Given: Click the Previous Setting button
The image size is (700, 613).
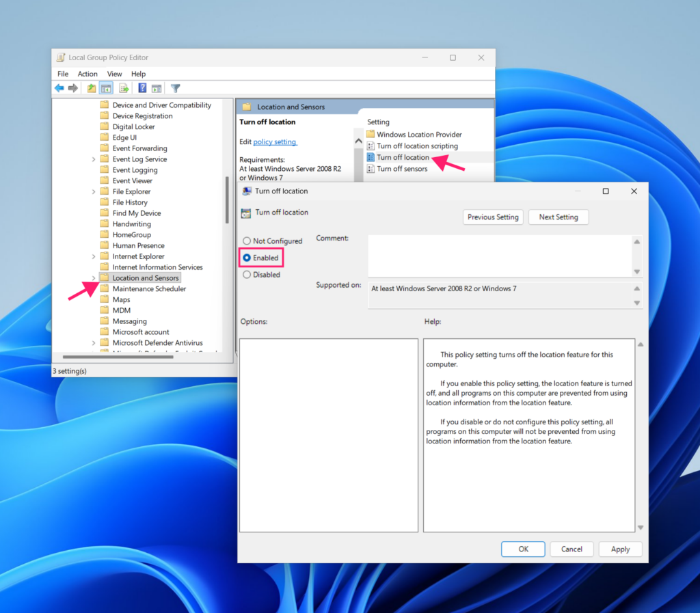Looking at the screenshot, I should 493,217.
